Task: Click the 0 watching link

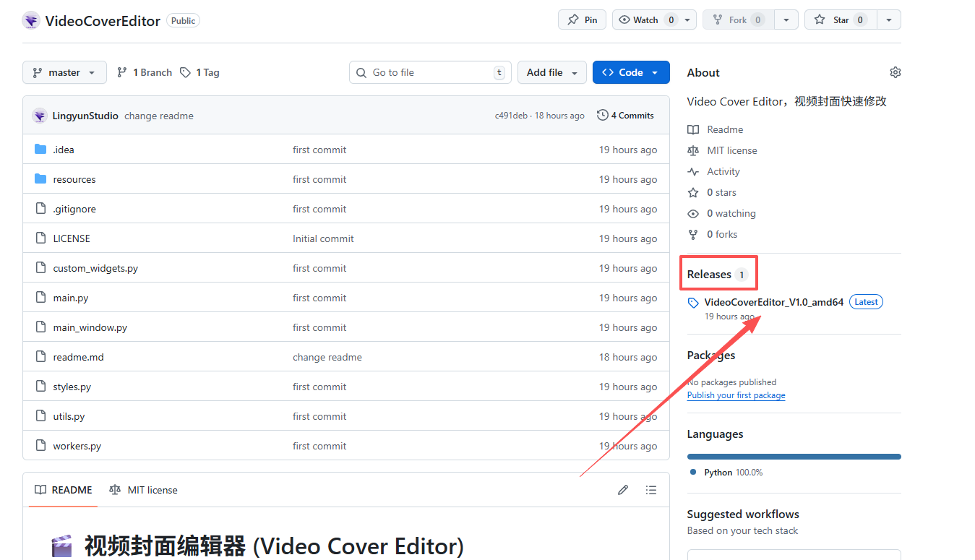Action: click(731, 213)
